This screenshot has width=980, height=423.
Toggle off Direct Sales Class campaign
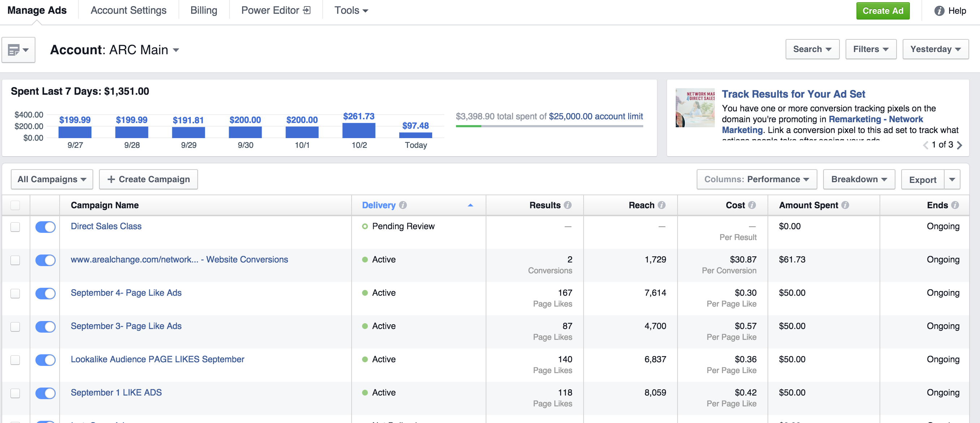pyautogui.click(x=45, y=227)
